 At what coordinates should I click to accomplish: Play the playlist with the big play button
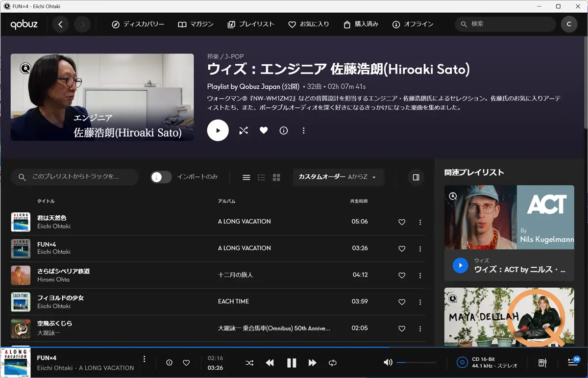pyautogui.click(x=218, y=130)
